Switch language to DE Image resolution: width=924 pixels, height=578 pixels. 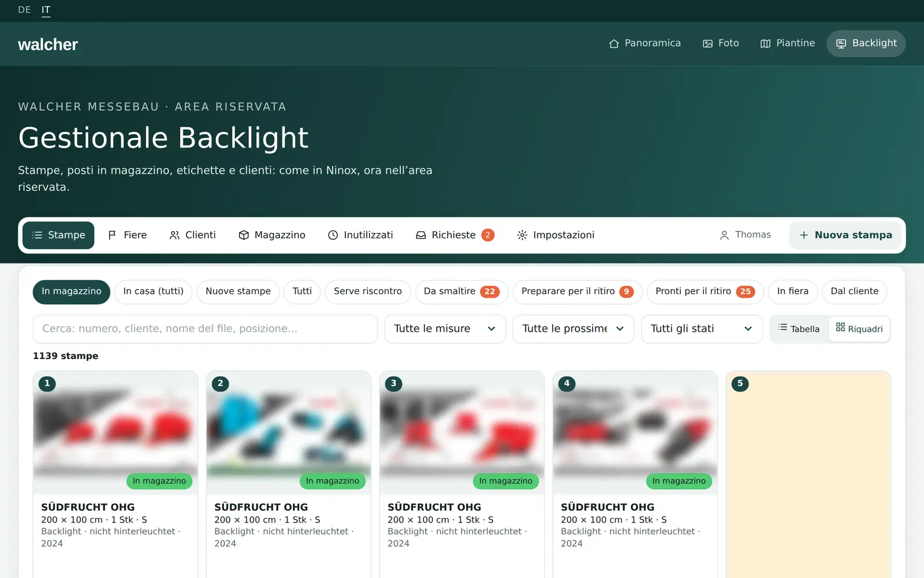(x=25, y=10)
